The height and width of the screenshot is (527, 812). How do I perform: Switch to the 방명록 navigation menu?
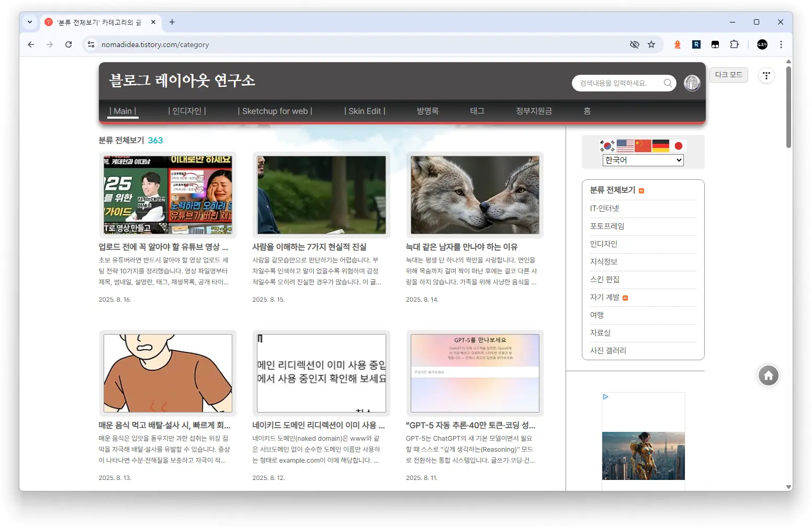click(x=427, y=111)
